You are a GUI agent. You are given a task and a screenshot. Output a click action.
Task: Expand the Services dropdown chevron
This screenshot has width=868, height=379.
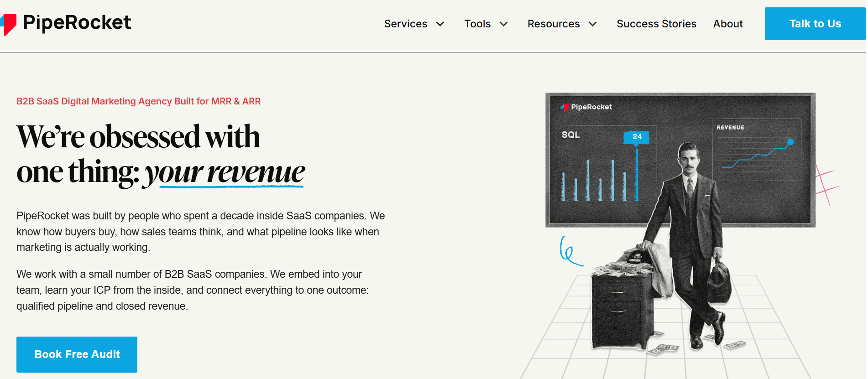tap(440, 24)
